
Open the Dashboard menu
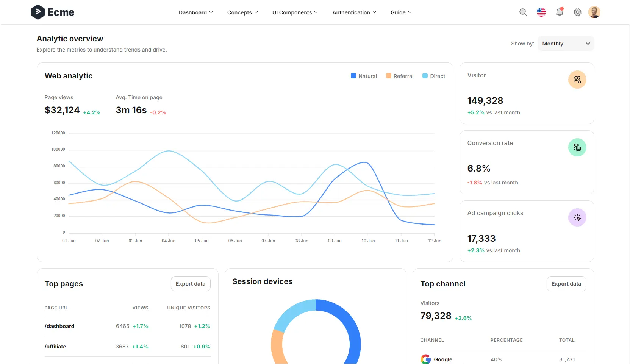pyautogui.click(x=195, y=12)
